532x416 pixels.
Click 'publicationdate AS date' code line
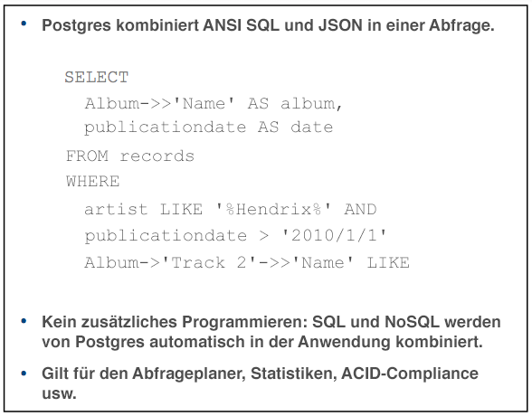point(209,128)
